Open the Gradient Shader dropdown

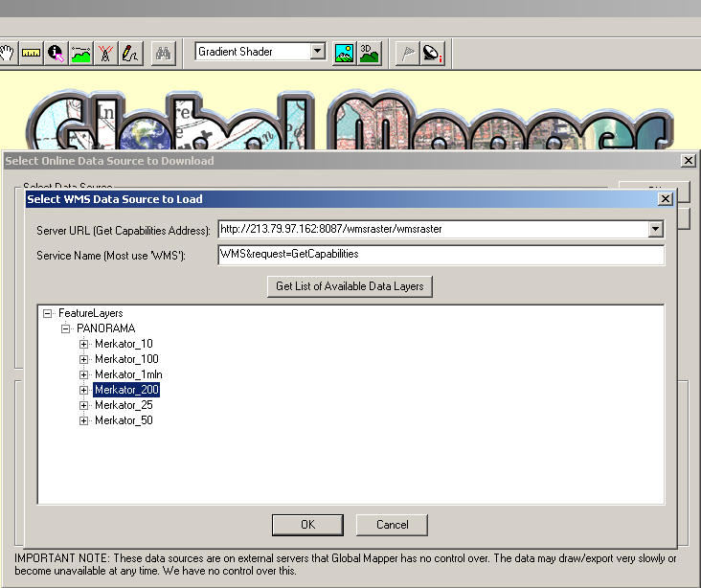coord(318,52)
